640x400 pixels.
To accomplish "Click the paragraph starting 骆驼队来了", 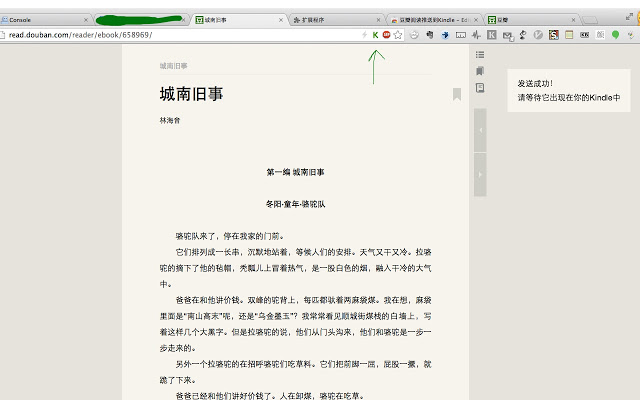I will [230, 236].
